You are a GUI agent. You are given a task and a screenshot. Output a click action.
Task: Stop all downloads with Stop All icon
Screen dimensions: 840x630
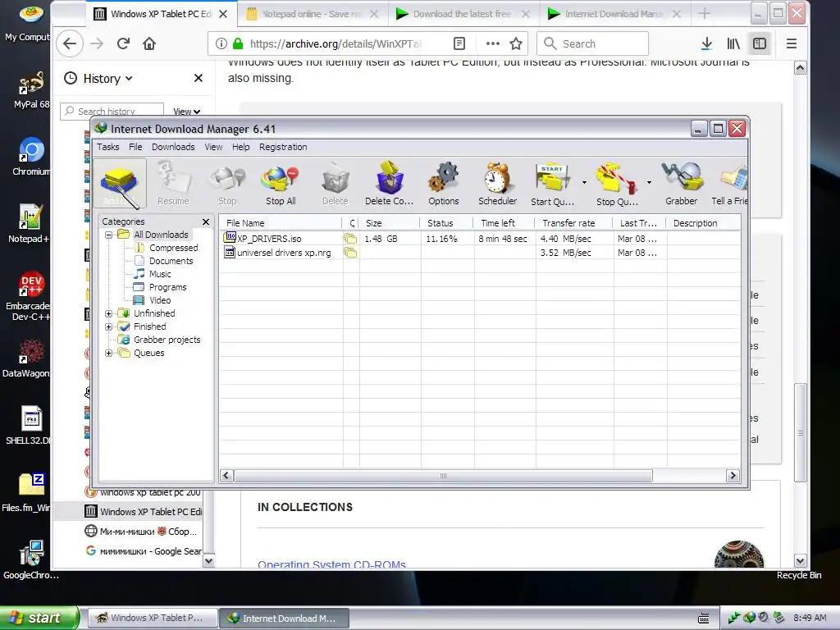click(281, 185)
